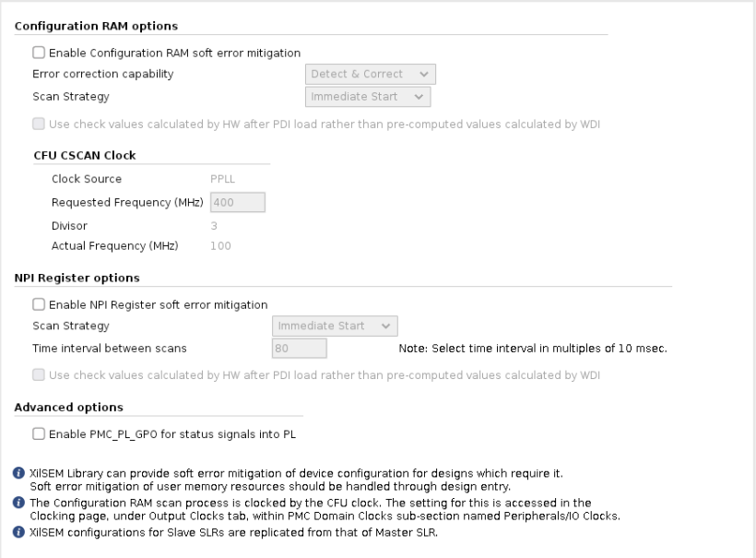Click the NPI Register options heading

[77, 277]
